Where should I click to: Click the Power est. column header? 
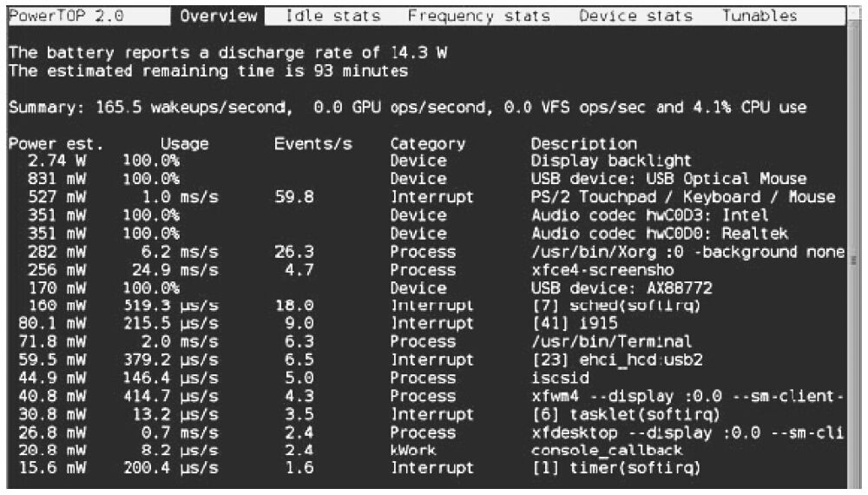[x=56, y=144]
